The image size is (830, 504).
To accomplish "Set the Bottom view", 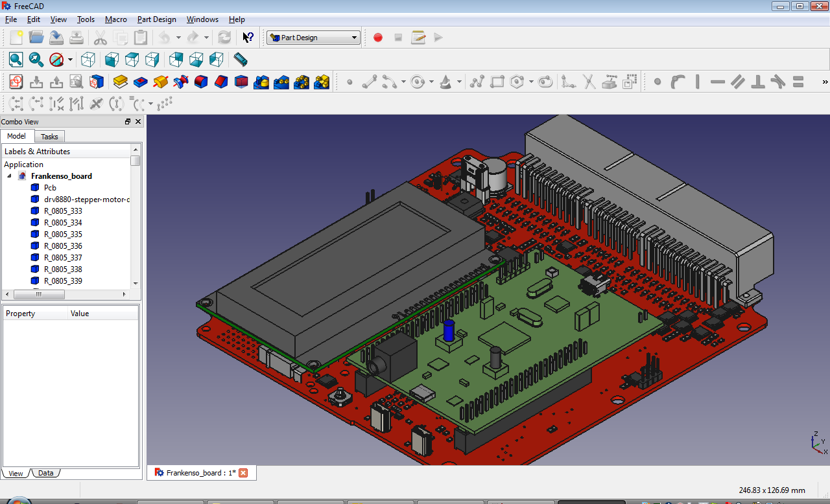I will [x=196, y=60].
